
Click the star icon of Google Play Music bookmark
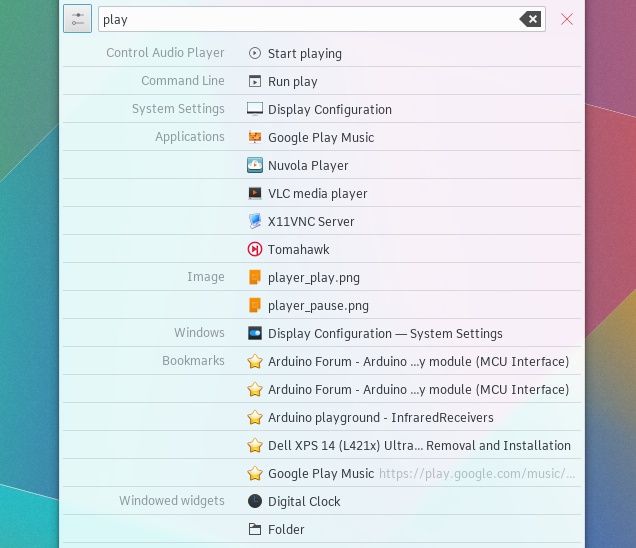coord(255,473)
